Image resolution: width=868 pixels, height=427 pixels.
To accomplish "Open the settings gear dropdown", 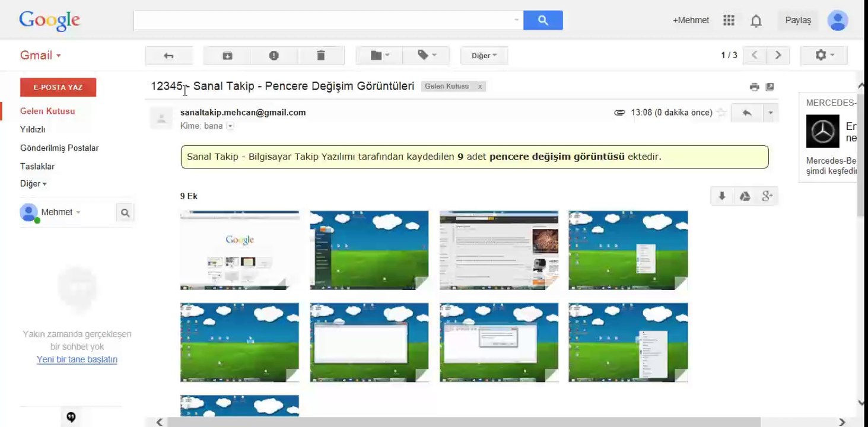I will point(824,56).
